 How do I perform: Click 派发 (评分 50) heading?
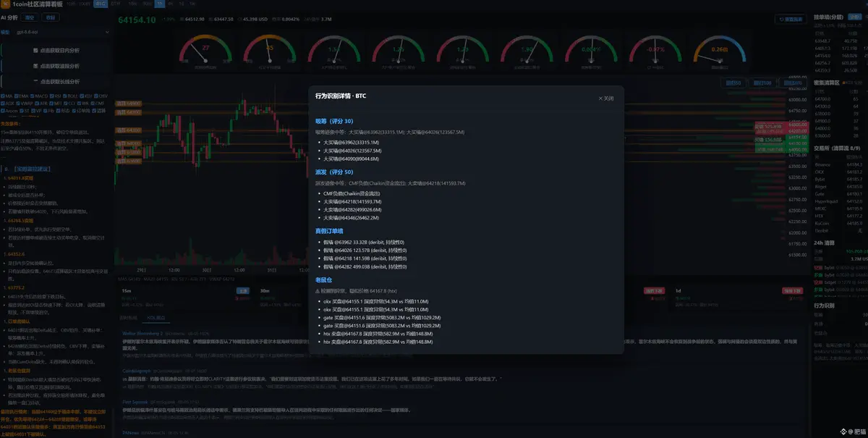tap(334, 172)
